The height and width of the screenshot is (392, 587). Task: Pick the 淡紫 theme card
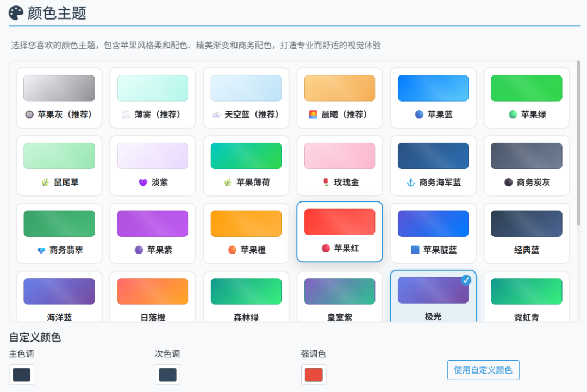(x=153, y=166)
